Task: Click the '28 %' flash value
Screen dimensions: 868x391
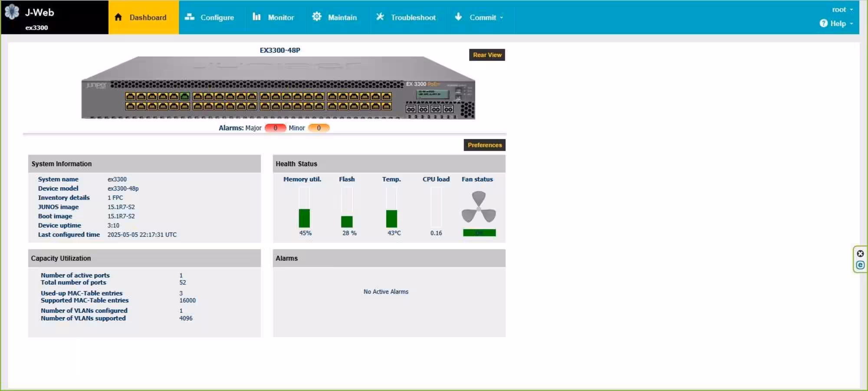Action: pos(349,233)
